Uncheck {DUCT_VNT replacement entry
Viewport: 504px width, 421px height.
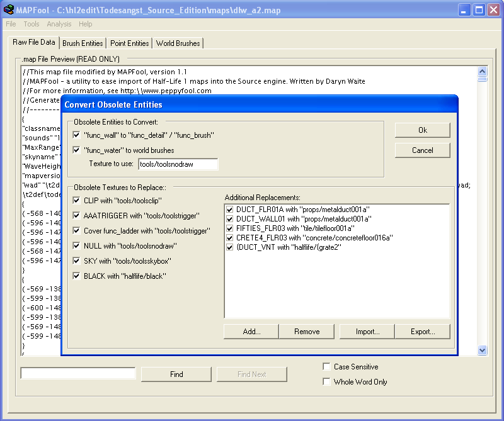coord(229,247)
